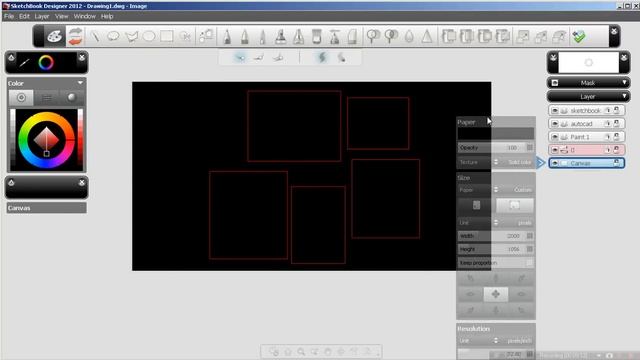Click the undo/redo arrows icon in toolbar
The width and height of the screenshot is (640, 360).
point(76,36)
